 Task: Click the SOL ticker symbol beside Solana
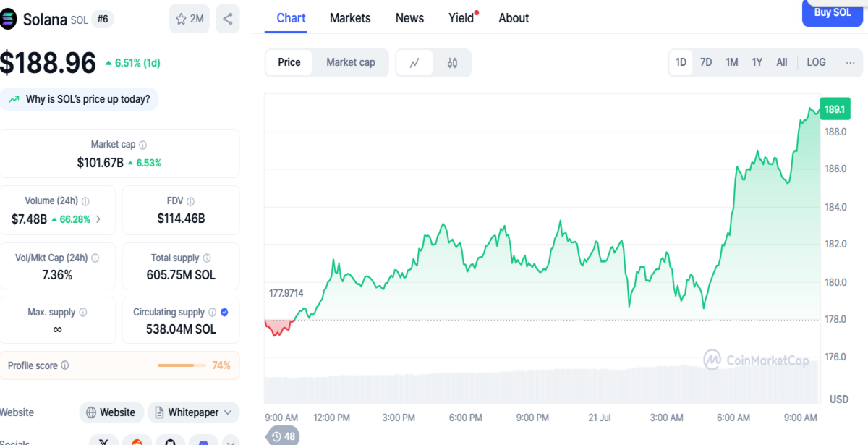(x=80, y=20)
